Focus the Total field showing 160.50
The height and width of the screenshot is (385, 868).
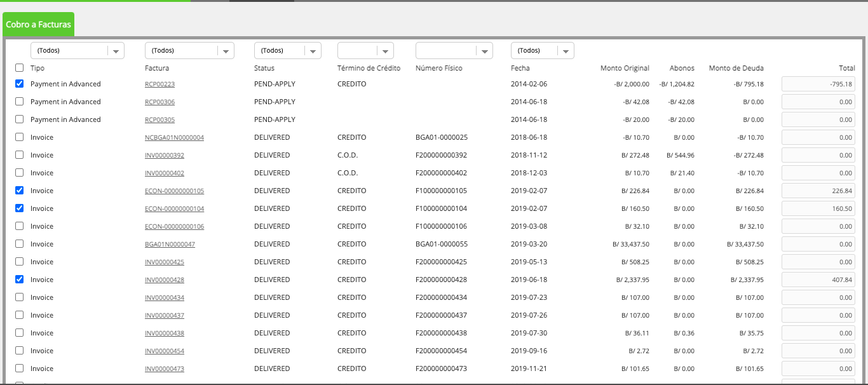coord(818,208)
